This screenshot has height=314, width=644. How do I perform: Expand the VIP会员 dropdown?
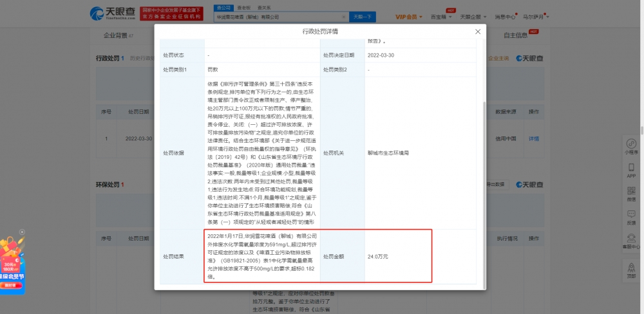[x=409, y=17]
